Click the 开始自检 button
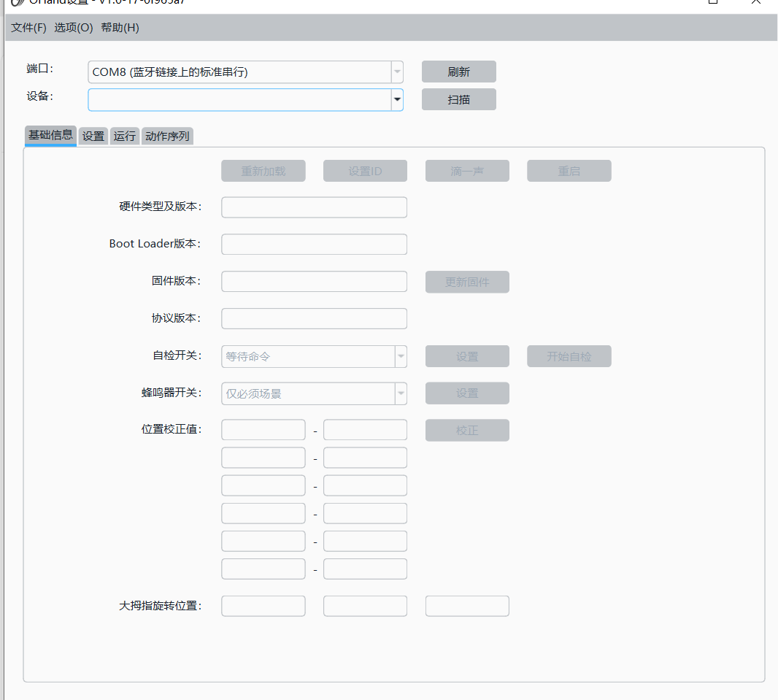778x700 pixels. click(x=569, y=356)
